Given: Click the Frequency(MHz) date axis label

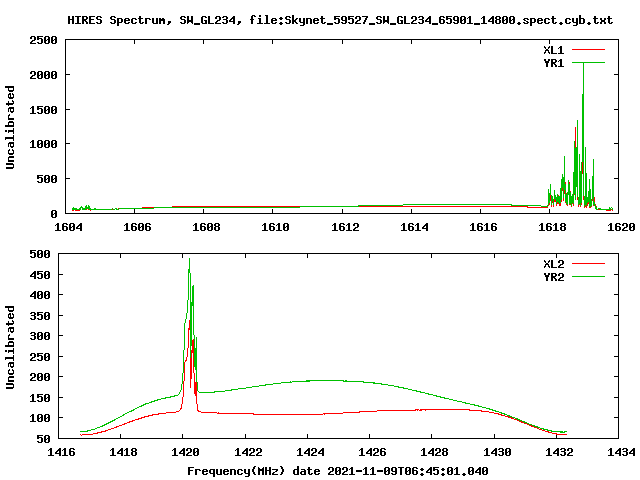Looking at the screenshot, I should point(338,471).
